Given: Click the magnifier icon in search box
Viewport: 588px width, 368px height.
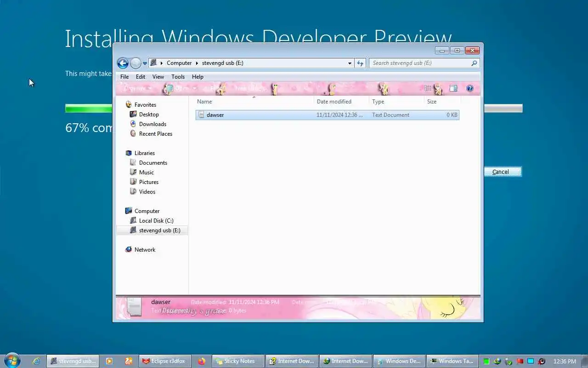Looking at the screenshot, I should pos(474,63).
